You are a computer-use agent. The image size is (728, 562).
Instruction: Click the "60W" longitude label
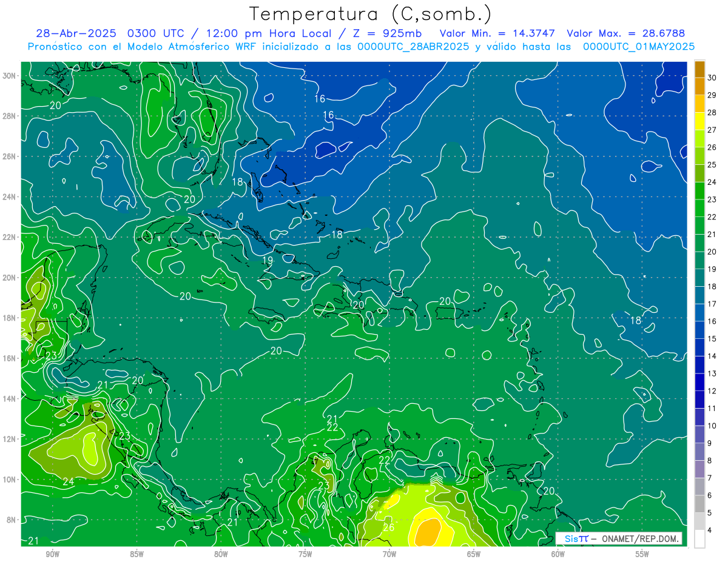(558, 555)
